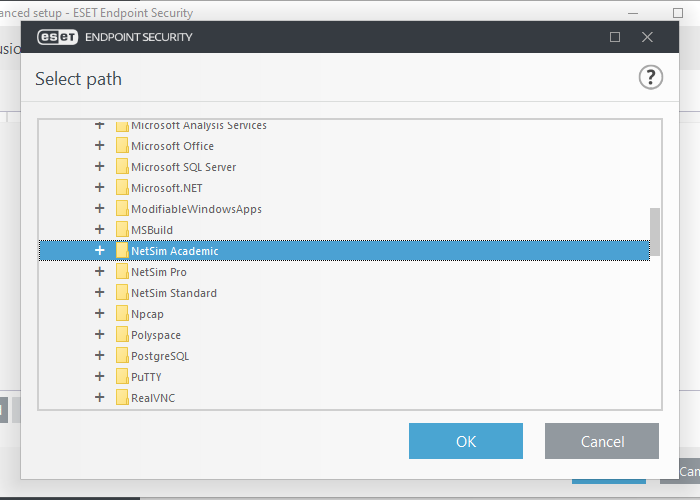Viewport: 700px width, 500px height.
Task: Expand the NetSim Pro tree node
Action: (x=100, y=271)
